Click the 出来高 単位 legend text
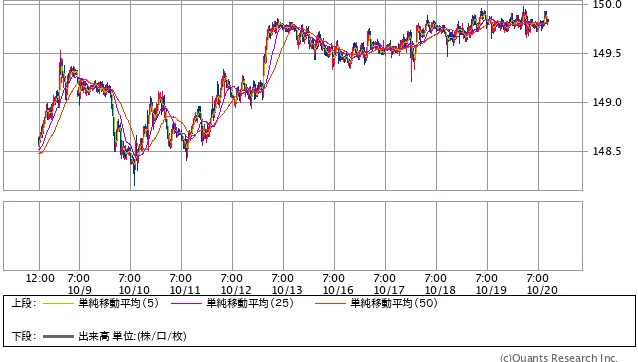Viewport: 638px width, 362px height. (x=132, y=336)
